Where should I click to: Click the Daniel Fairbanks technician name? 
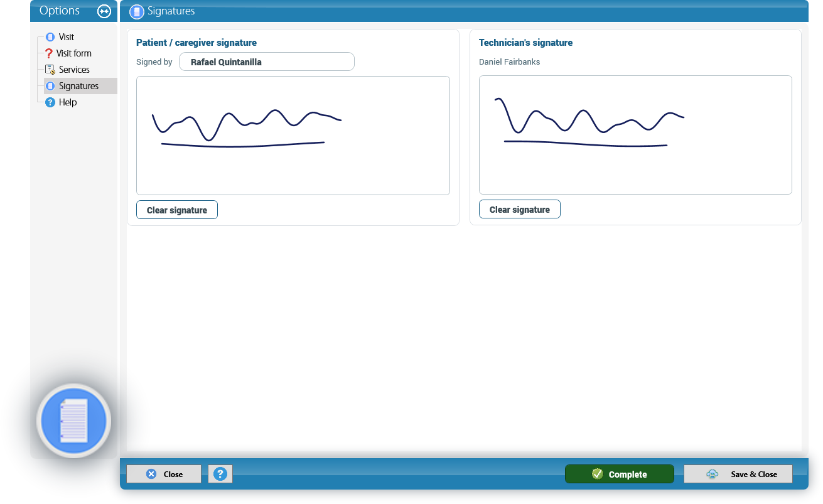510,62
